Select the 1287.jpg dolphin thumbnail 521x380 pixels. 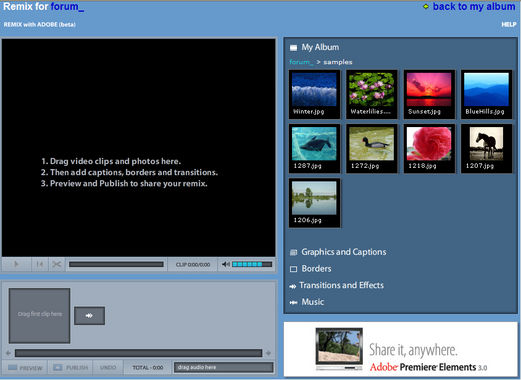314,149
